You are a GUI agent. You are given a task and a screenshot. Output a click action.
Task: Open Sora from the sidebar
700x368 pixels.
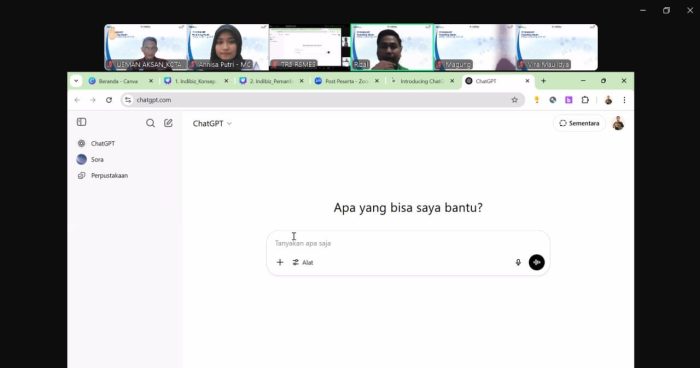point(97,159)
